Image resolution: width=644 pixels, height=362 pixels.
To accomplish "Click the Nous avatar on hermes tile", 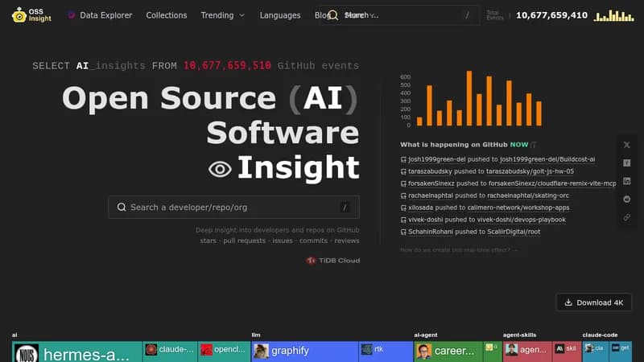I will click(27, 354).
